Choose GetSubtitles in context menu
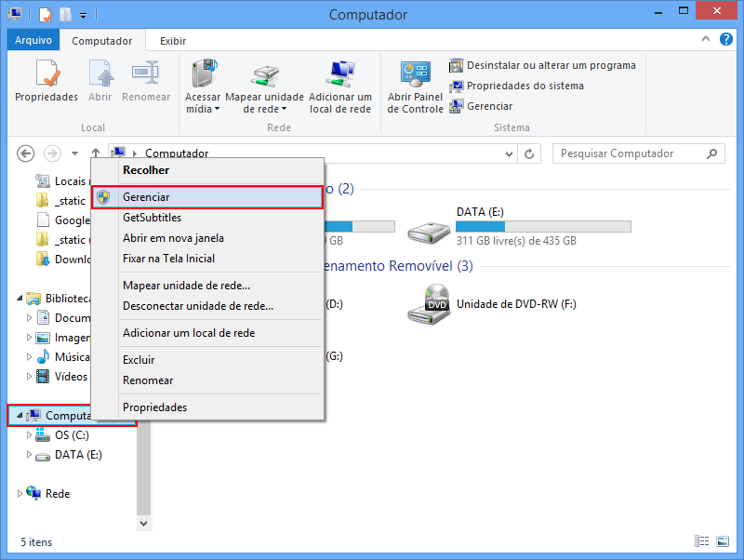Image resolution: width=744 pixels, height=560 pixels. [x=207, y=218]
